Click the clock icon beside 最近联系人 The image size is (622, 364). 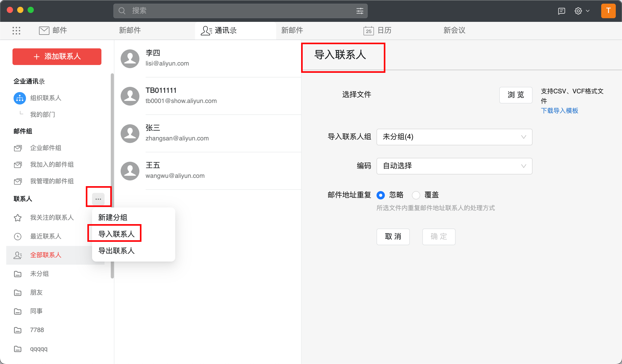click(17, 236)
